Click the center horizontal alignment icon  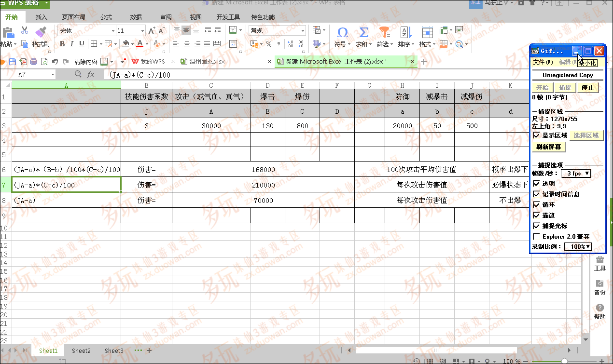(186, 44)
